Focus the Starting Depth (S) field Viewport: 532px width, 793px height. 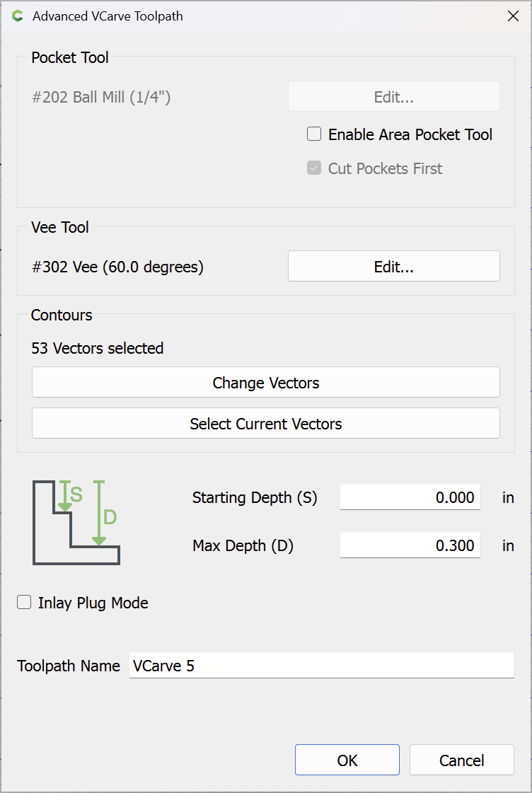[x=410, y=497]
